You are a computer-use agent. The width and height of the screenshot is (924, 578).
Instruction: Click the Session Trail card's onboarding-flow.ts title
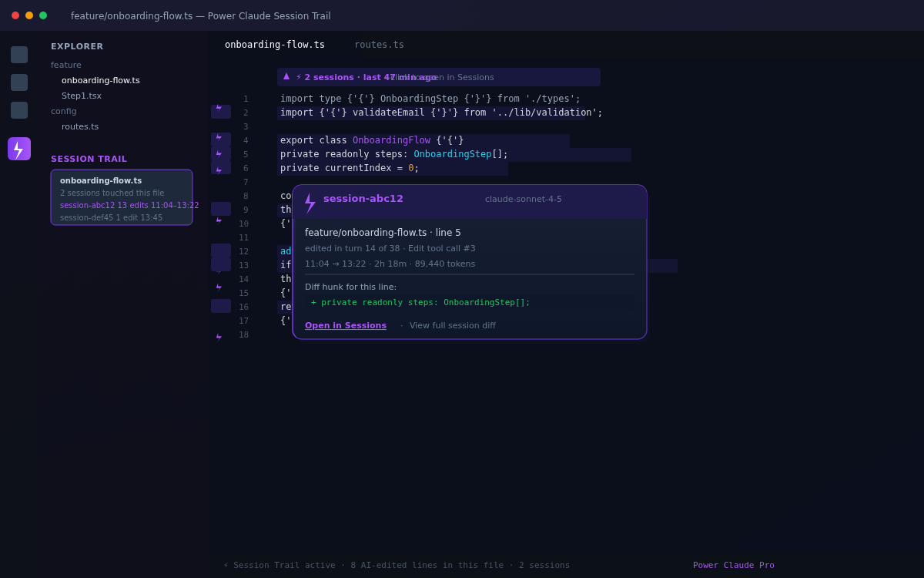click(101, 181)
